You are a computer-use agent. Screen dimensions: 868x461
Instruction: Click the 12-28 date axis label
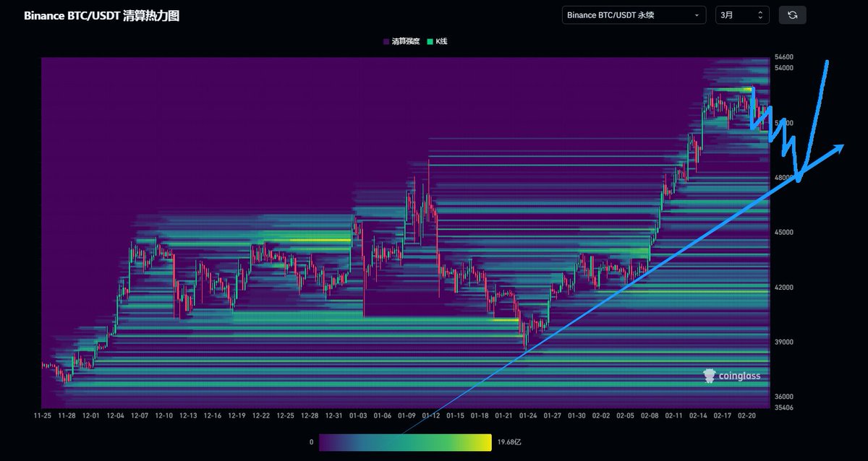click(310, 415)
